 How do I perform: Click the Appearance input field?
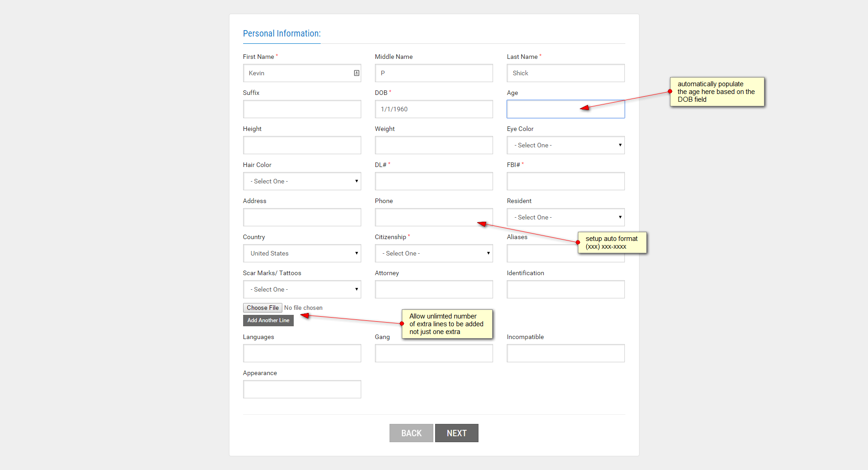pyautogui.click(x=301, y=389)
